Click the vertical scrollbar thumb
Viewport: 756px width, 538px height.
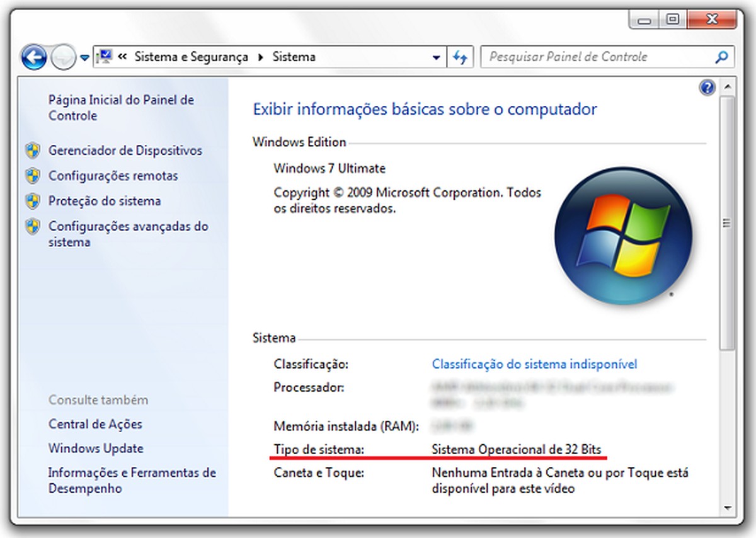coord(727,222)
